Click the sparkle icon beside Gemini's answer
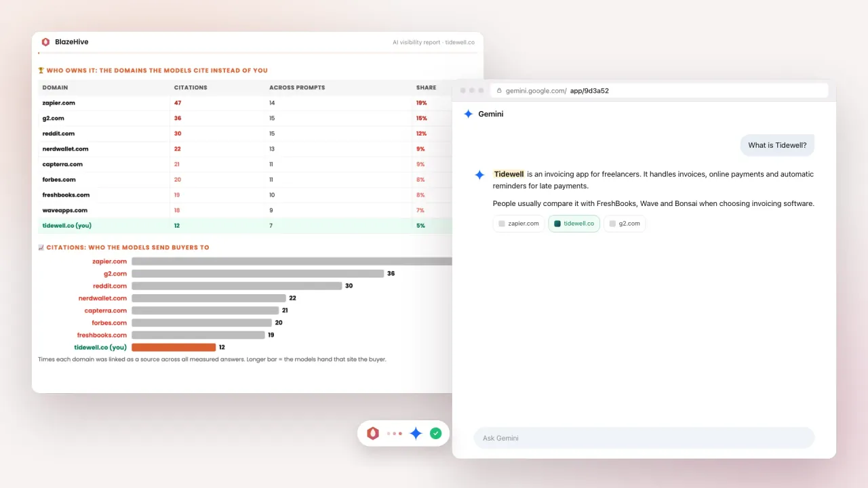 pyautogui.click(x=479, y=175)
